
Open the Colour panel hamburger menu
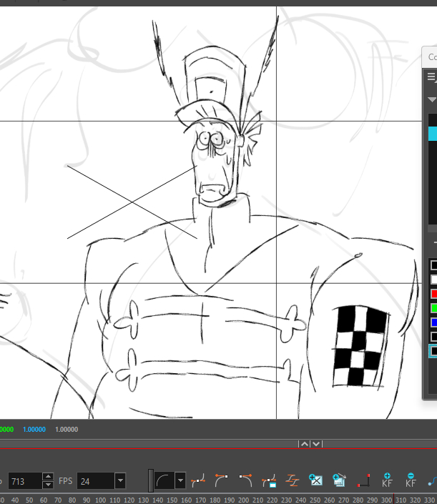click(431, 76)
